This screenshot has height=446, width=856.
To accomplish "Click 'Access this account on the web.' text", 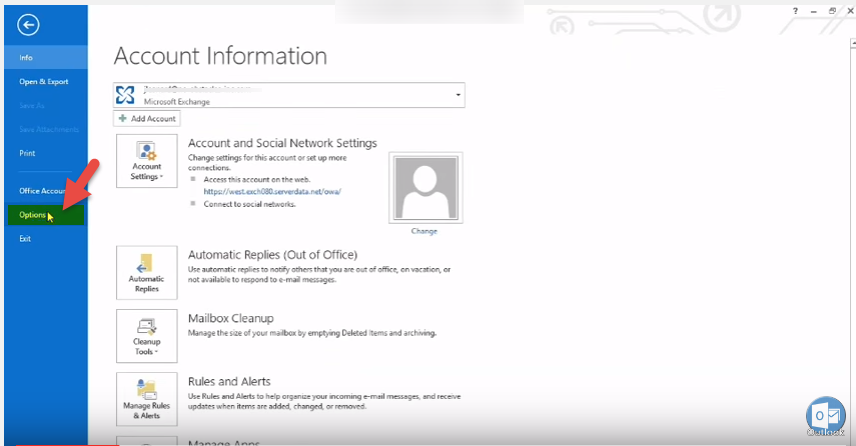I will point(257,179).
